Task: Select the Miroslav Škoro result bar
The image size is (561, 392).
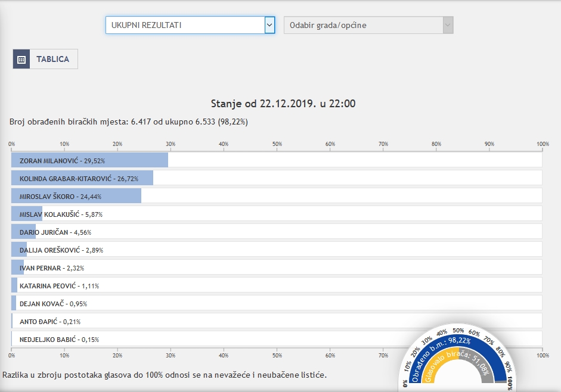Action: click(x=76, y=196)
